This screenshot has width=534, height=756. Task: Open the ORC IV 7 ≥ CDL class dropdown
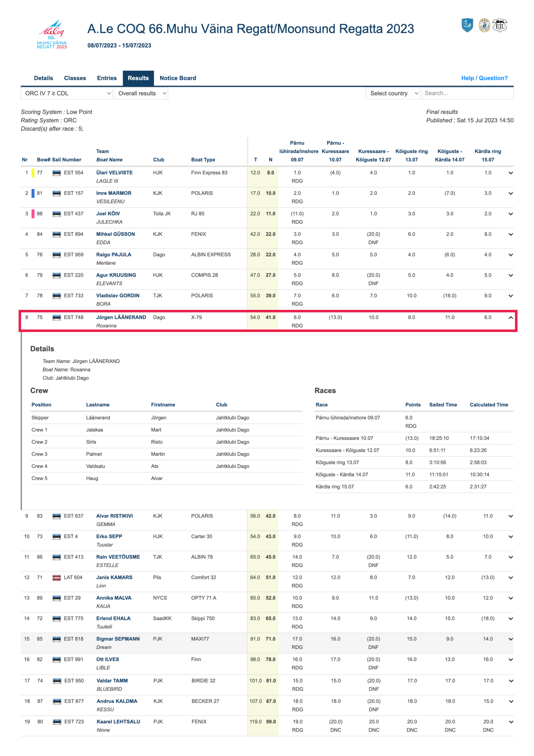pos(67,93)
